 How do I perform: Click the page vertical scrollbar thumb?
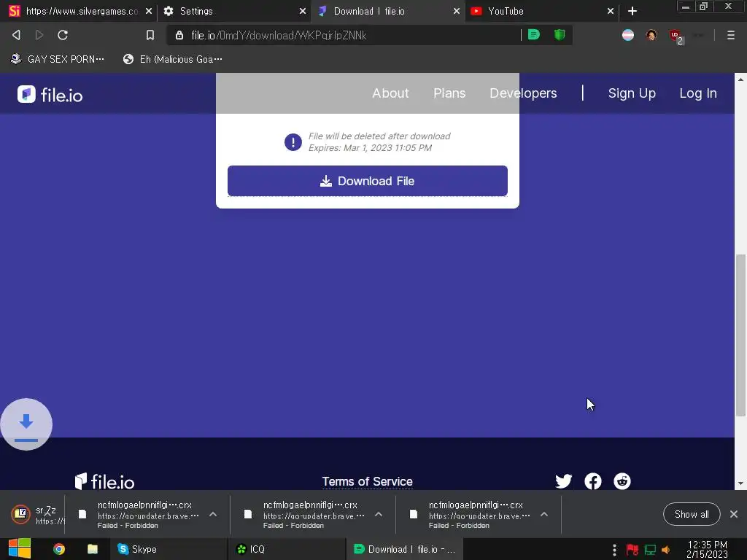click(x=740, y=335)
